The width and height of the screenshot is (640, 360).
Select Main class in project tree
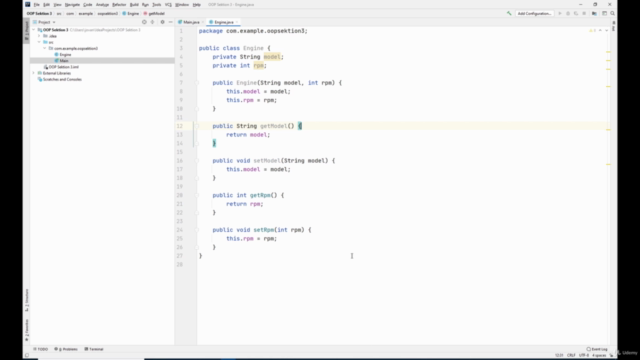[x=64, y=60]
